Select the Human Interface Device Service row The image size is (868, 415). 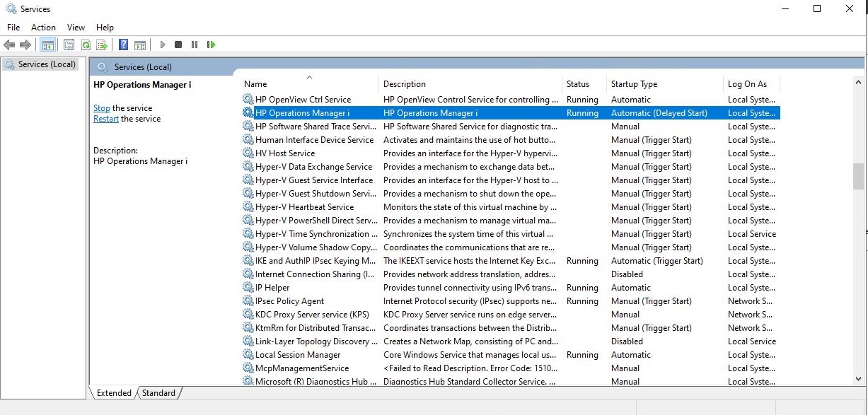tap(510, 140)
